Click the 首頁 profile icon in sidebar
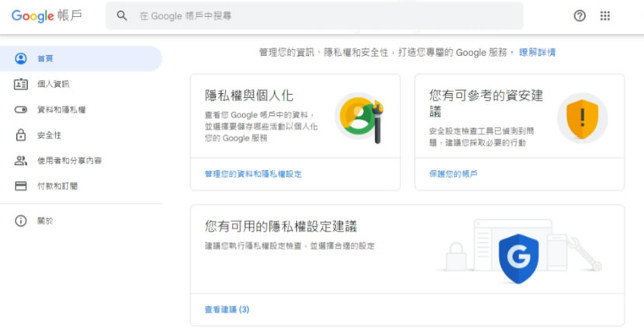The height and width of the screenshot is (334, 644). pos(21,58)
